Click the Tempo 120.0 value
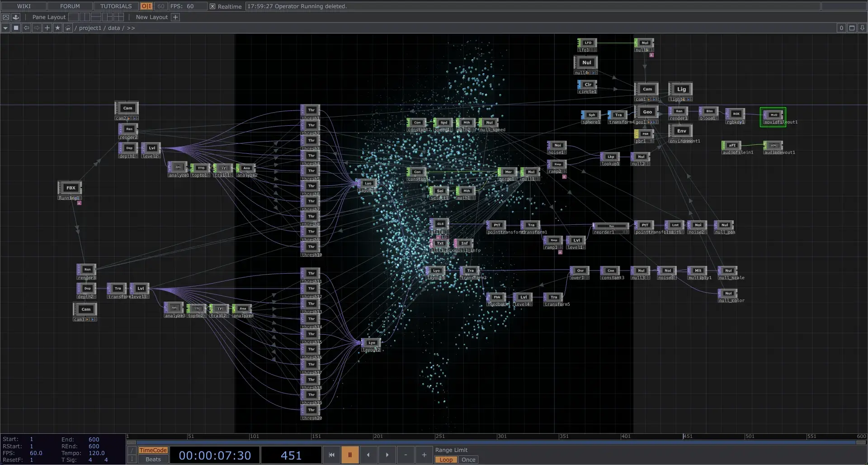 click(x=97, y=453)
